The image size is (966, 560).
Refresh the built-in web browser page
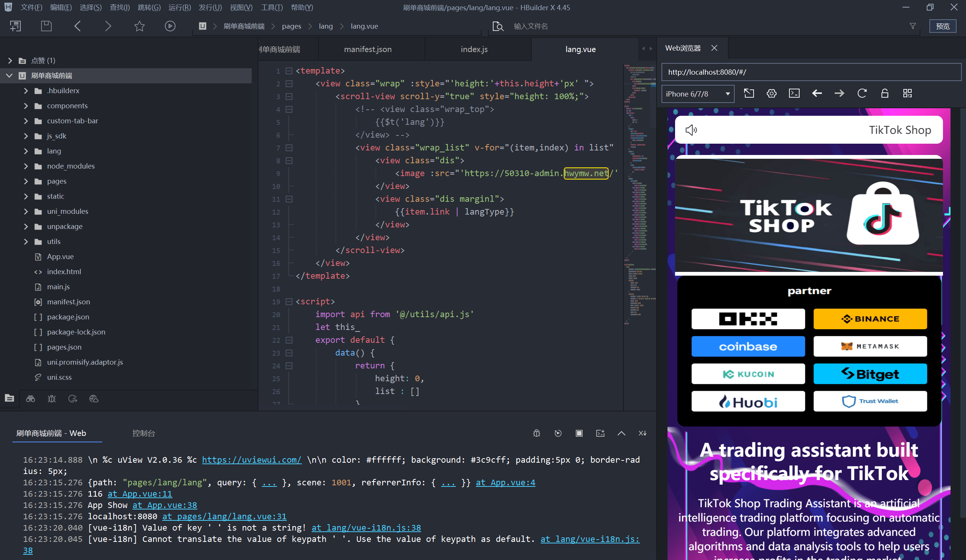(862, 94)
